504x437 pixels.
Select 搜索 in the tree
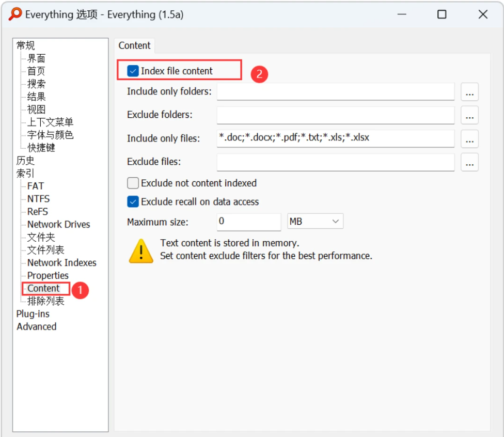(x=36, y=84)
